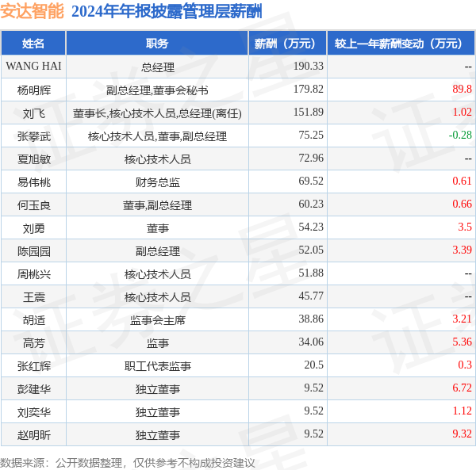Click the change value 9.32
476x470 pixels.
(x=462, y=434)
